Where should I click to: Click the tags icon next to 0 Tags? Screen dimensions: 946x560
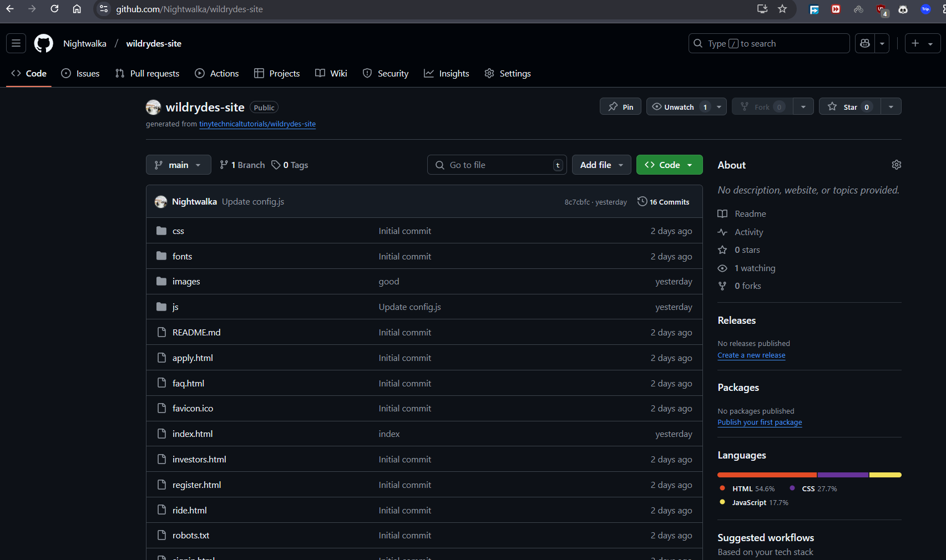pyautogui.click(x=276, y=165)
